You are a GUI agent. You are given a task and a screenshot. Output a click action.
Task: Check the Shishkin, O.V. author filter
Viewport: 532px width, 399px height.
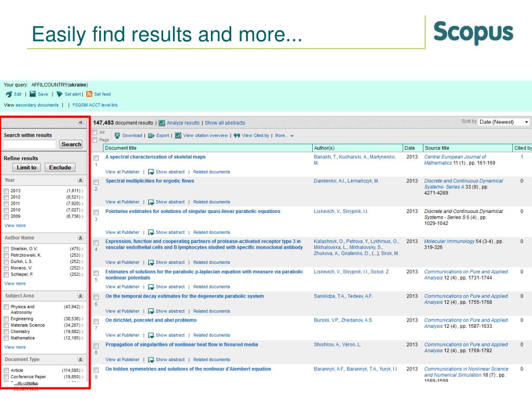click(x=6, y=249)
